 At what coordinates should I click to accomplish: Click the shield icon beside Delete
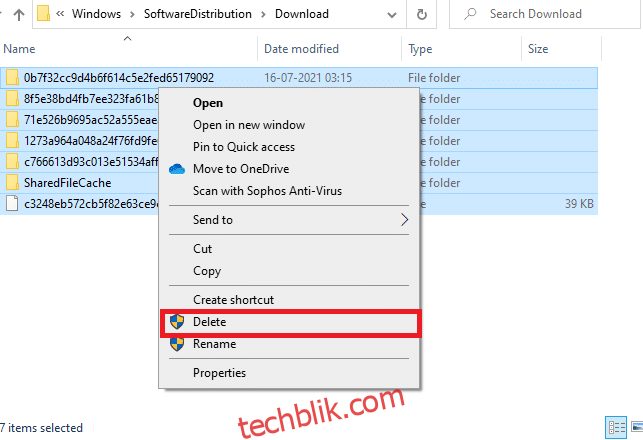pos(177,322)
